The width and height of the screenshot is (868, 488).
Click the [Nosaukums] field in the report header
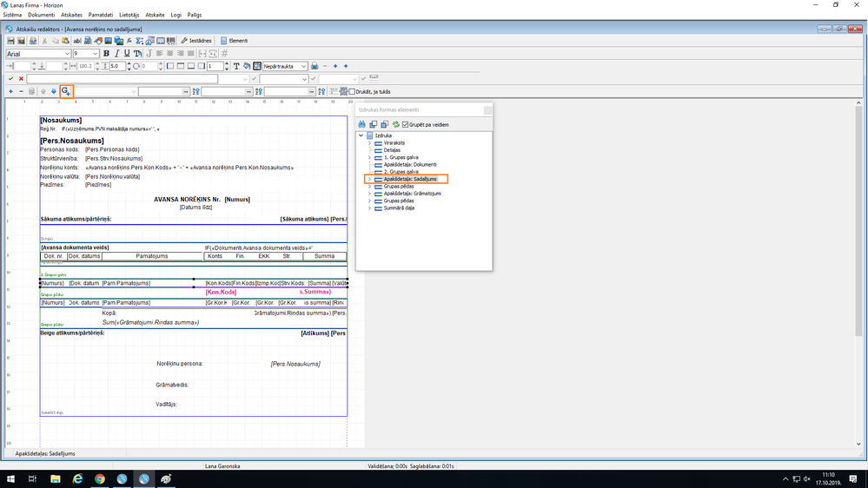(61, 120)
